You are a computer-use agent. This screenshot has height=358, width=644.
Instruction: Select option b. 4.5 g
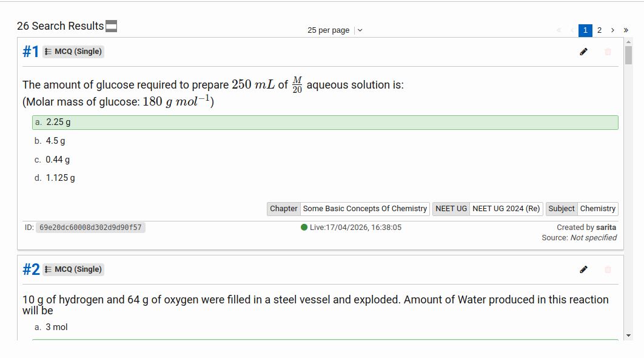[x=55, y=141]
